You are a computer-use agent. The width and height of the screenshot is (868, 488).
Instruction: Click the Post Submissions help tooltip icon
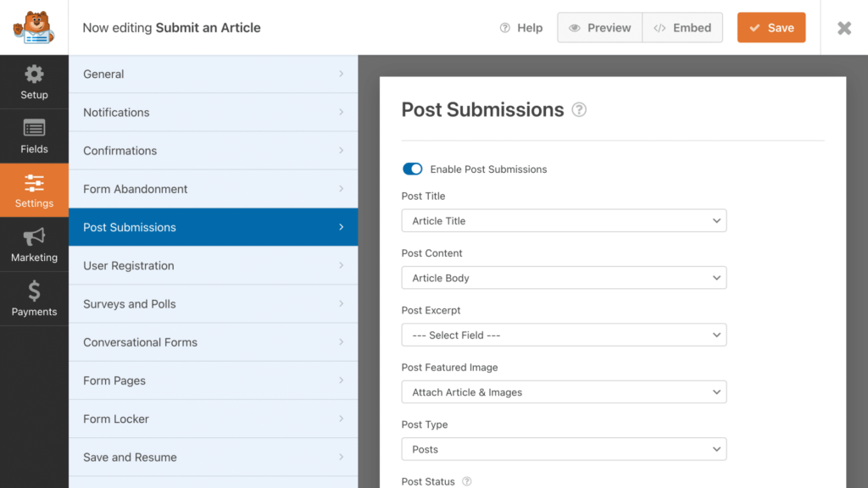(578, 109)
